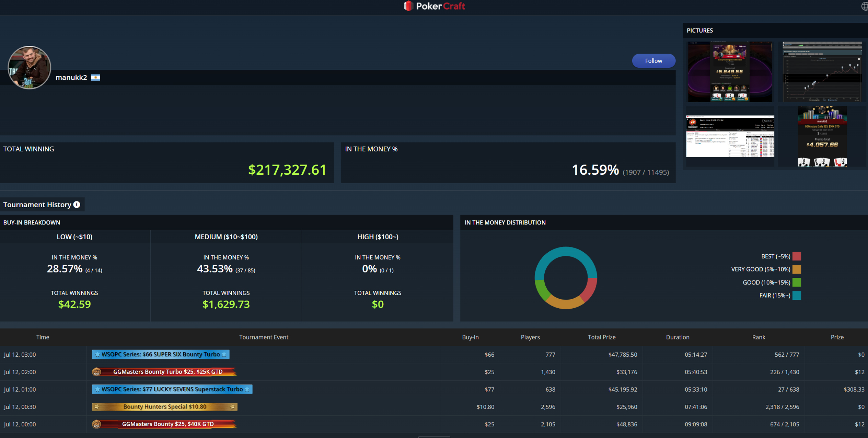
Task: Click right star on Bounty Hunters Special banner
Action: click(232, 407)
